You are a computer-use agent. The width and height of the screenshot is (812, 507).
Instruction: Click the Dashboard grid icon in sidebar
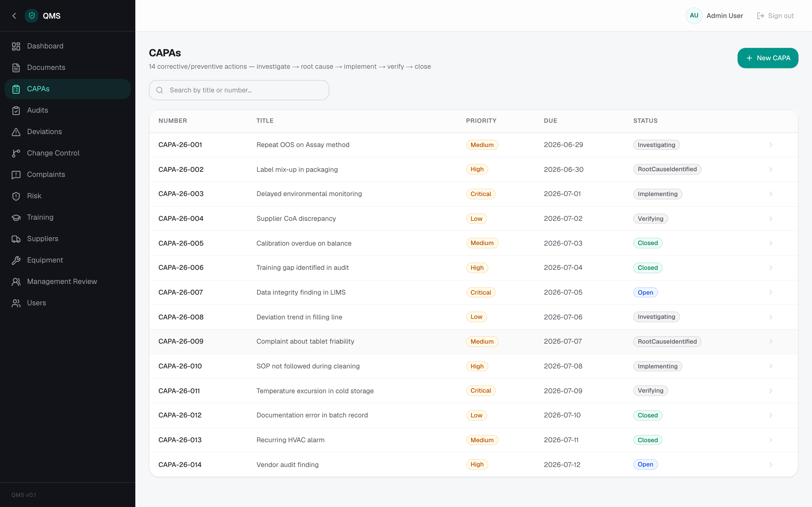click(16, 46)
